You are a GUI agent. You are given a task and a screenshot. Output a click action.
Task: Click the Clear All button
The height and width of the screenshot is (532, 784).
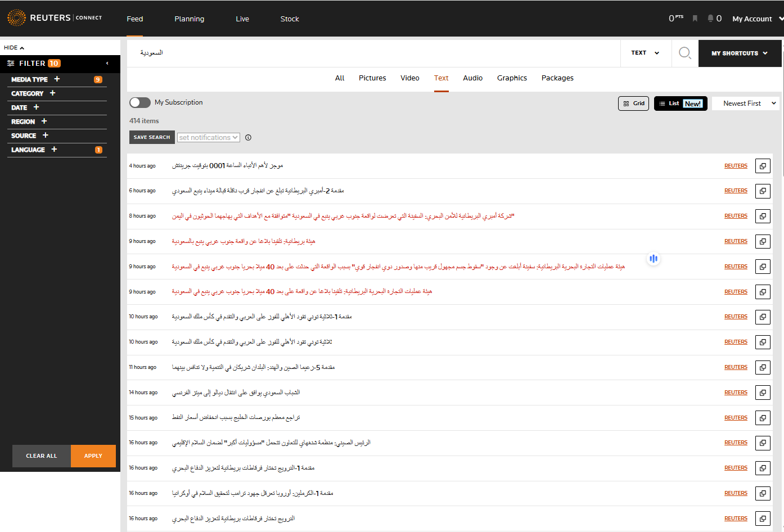[42, 456]
